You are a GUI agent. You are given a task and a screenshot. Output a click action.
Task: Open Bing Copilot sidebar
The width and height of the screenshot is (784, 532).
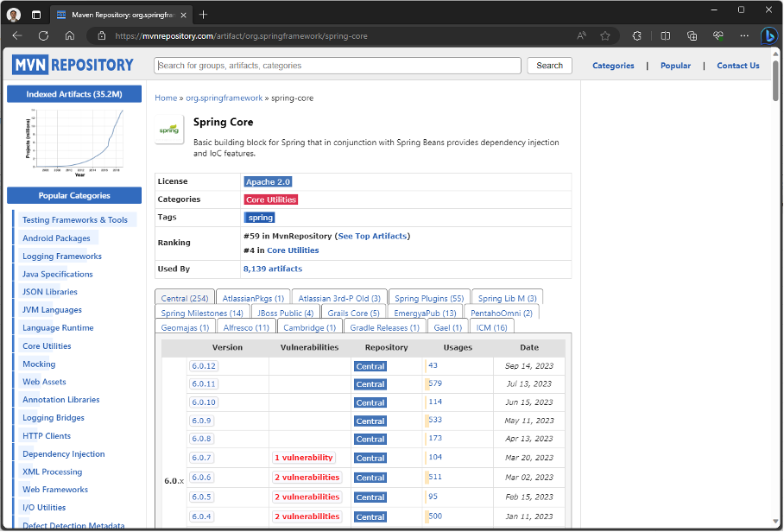[x=769, y=36]
